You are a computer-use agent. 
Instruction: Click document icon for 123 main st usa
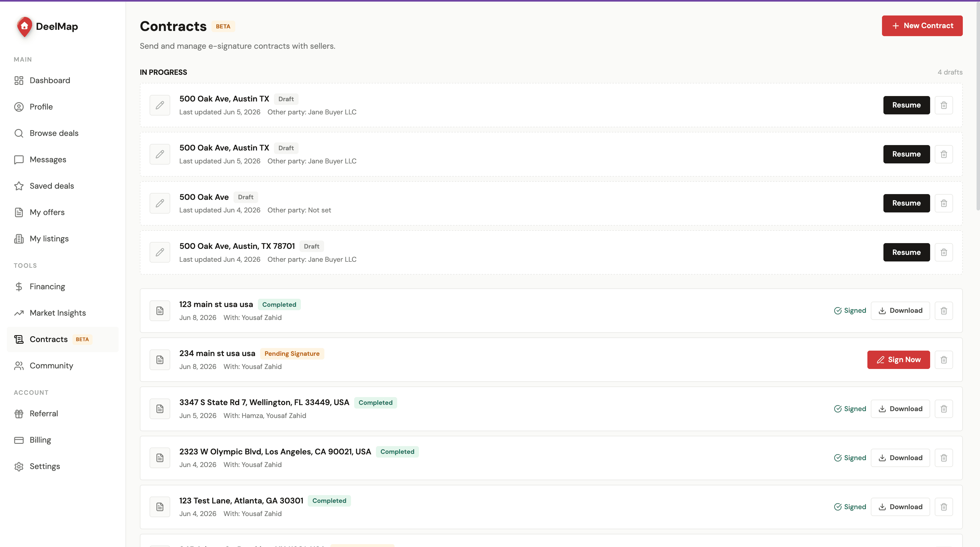pyautogui.click(x=160, y=310)
